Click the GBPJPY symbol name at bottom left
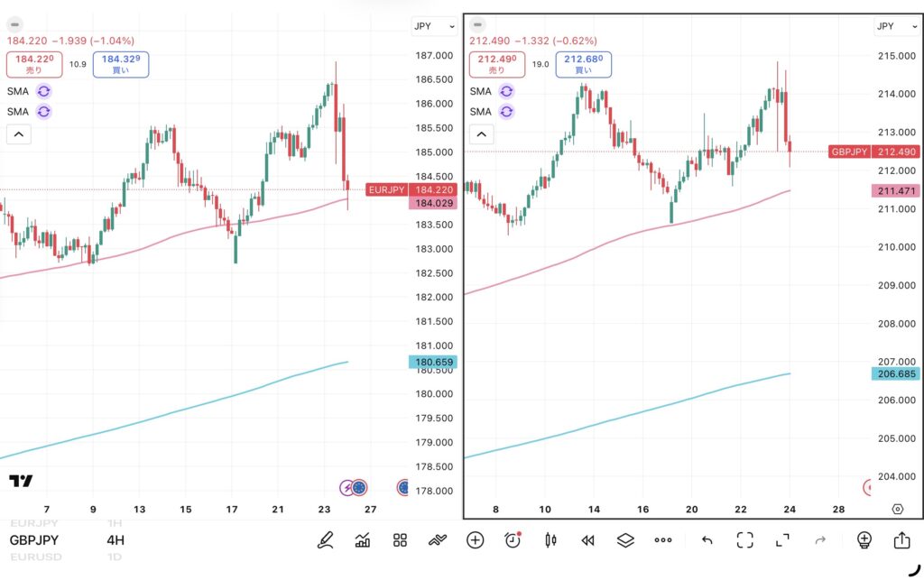 [x=35, y=540]
